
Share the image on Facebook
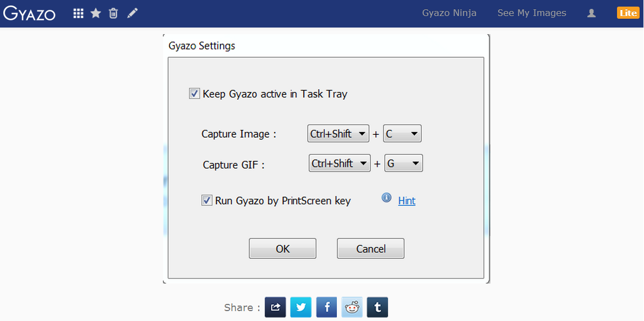326,307
